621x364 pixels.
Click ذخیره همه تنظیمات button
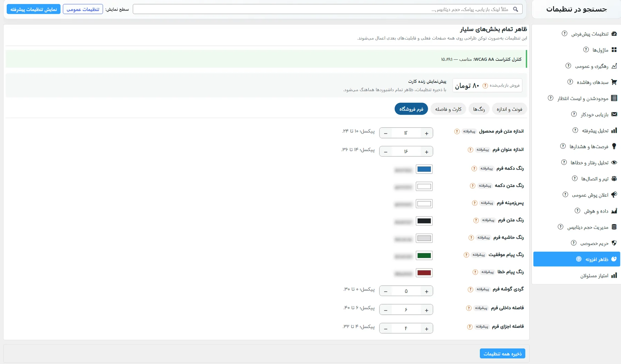[502, 354]
